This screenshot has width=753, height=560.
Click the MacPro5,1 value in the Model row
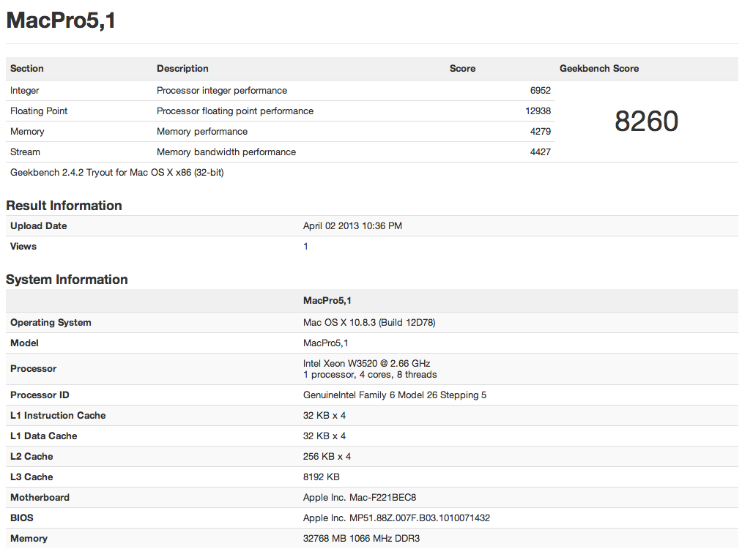point(326,343)
